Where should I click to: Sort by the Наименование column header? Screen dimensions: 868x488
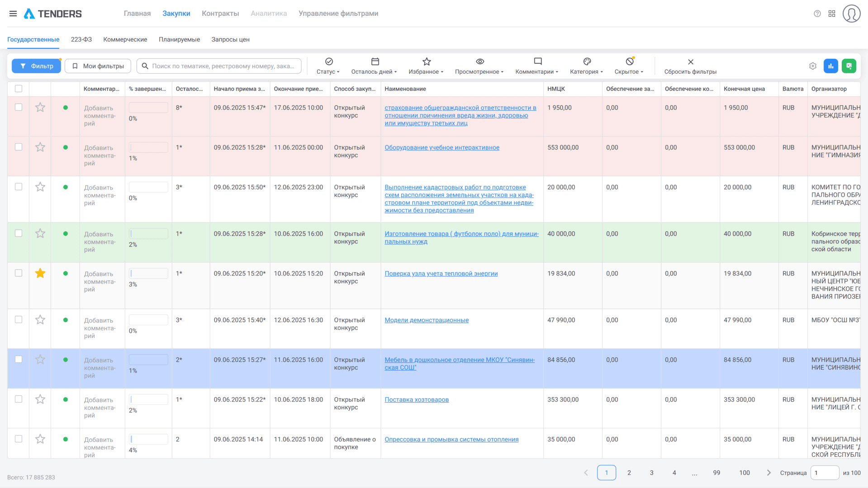pos(405,89)
